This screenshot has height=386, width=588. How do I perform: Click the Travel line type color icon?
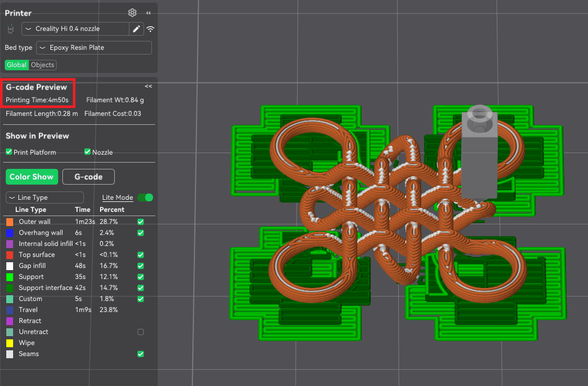coord(9,309)
